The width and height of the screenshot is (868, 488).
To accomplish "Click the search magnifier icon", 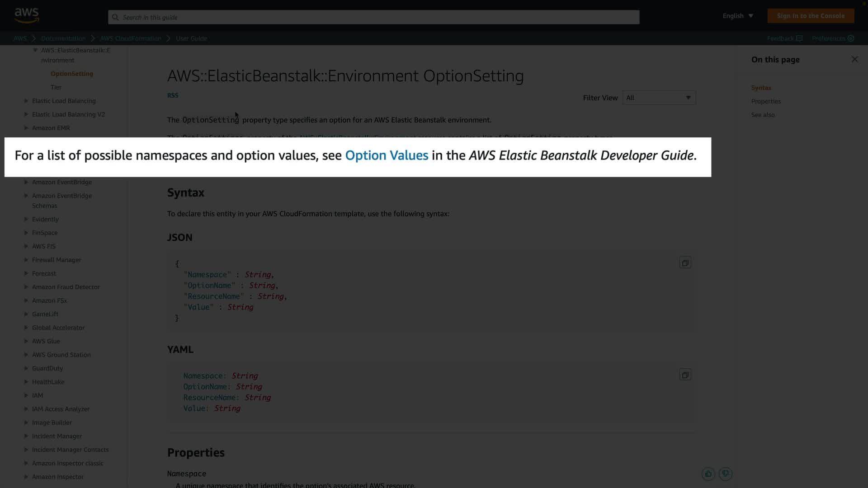I will click(115, 17).
